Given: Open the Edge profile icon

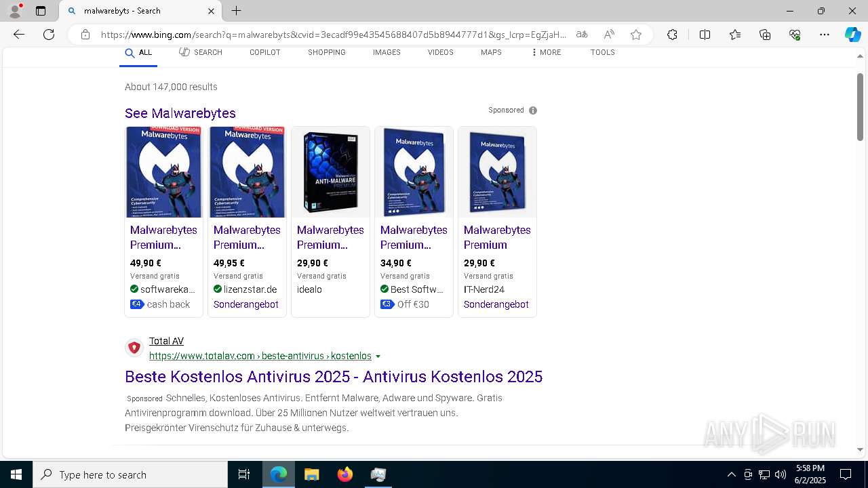Looking at the screenshot, I should 15,11.
